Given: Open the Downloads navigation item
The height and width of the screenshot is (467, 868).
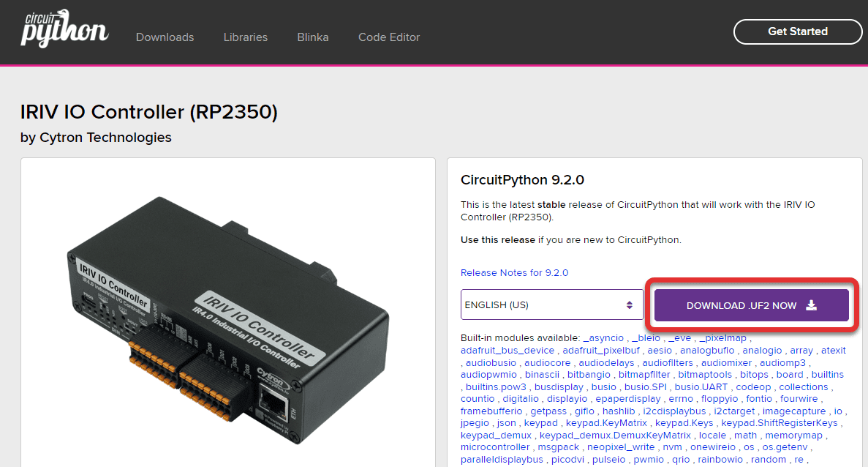Looking at the screenshot, I should click(165, 37).
